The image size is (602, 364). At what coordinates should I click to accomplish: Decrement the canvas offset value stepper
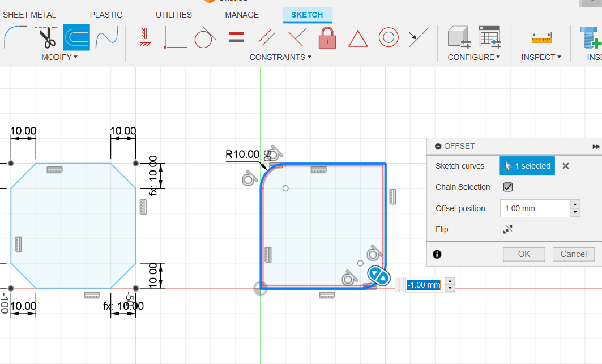pyautogui.click(x=450, y=288)
